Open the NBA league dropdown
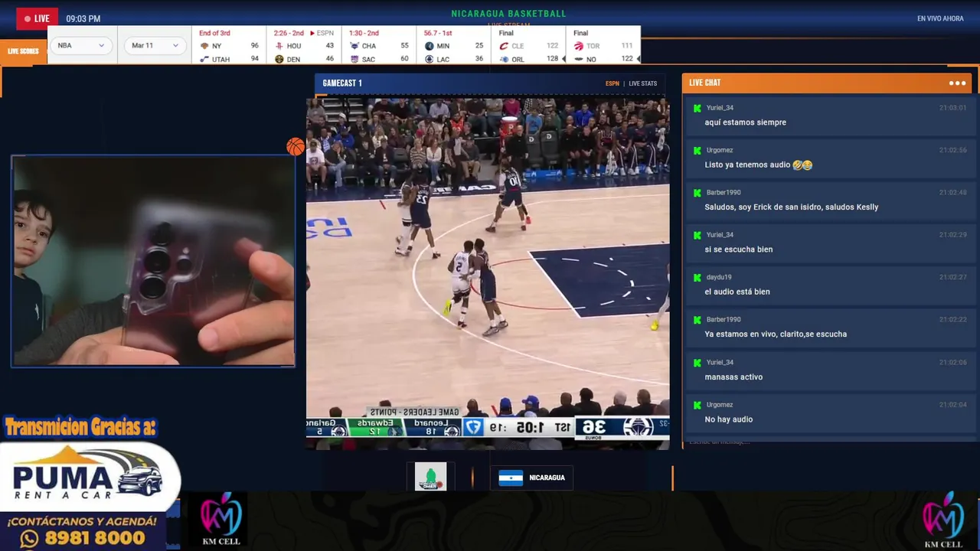Image resolution: width=980 pixels, height=551 pixels. point(80,45)
